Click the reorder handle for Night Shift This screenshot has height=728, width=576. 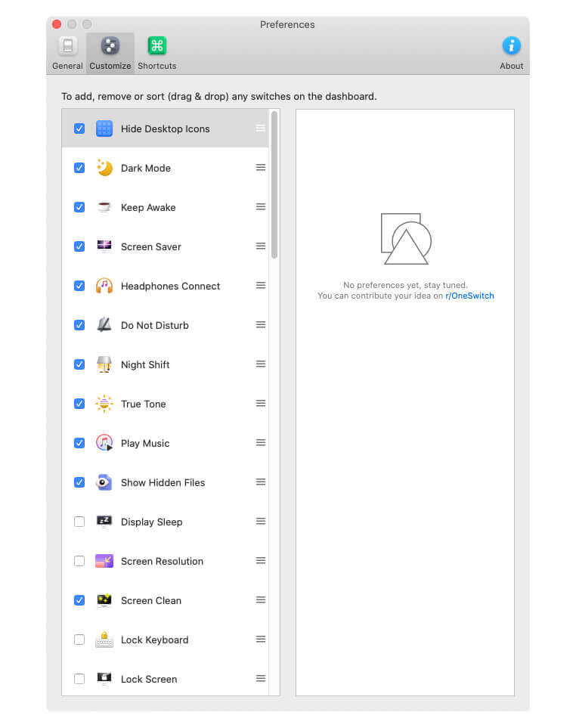(x=261, y=364)
